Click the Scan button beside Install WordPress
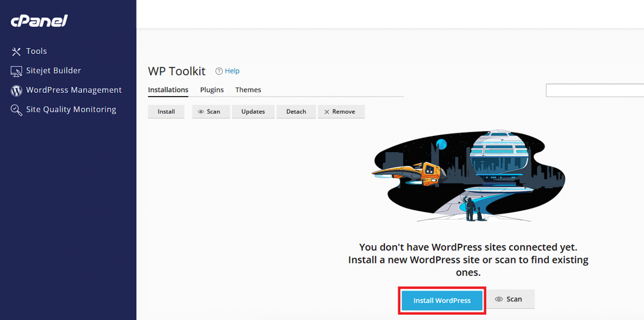Image resolution: width=644 pixels, height=320 pixels. pyautogui.click(x=510, y=299)
